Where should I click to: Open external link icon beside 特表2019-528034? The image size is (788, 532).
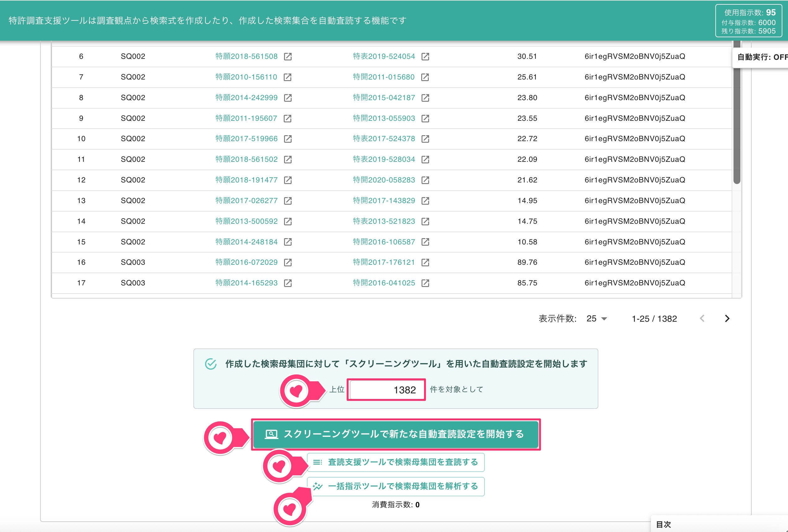pyautogui.click(x=425, y=160)
